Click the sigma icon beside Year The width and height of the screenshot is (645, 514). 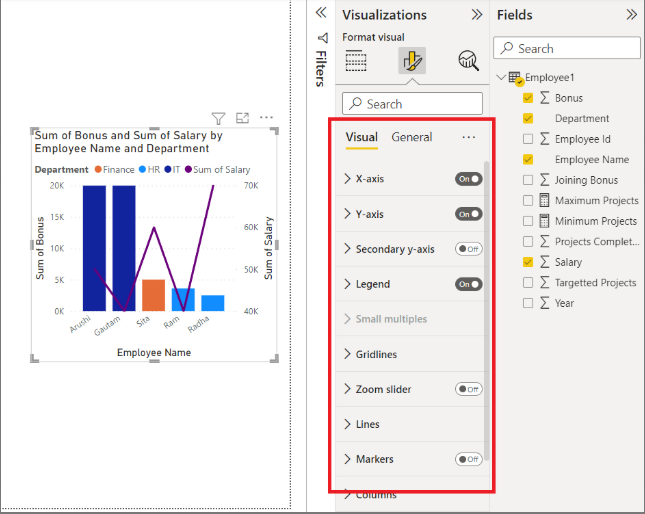tap(545, 303)
